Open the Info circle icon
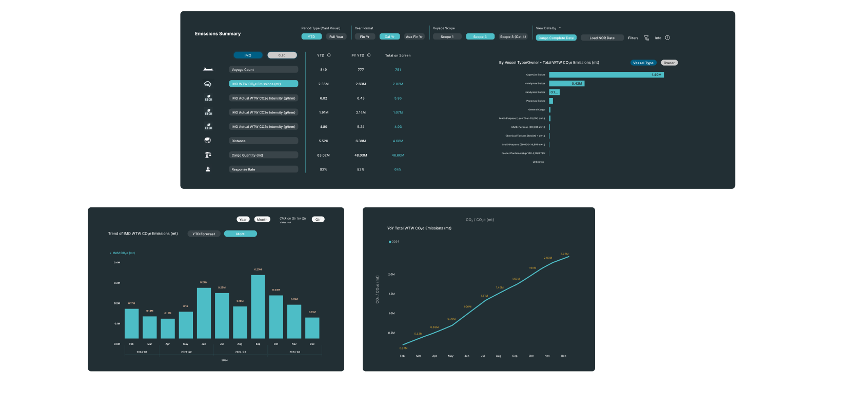 [667, 38]
